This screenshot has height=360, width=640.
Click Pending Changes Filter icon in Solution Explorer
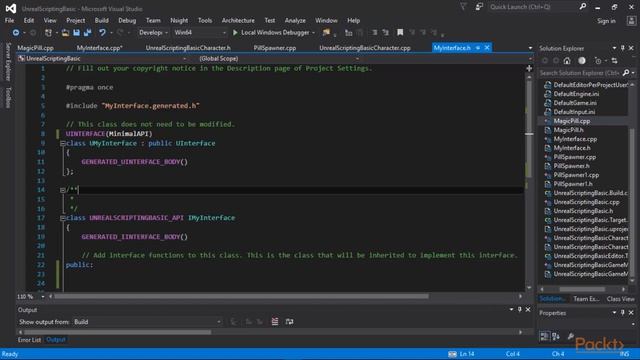(598, 61)
